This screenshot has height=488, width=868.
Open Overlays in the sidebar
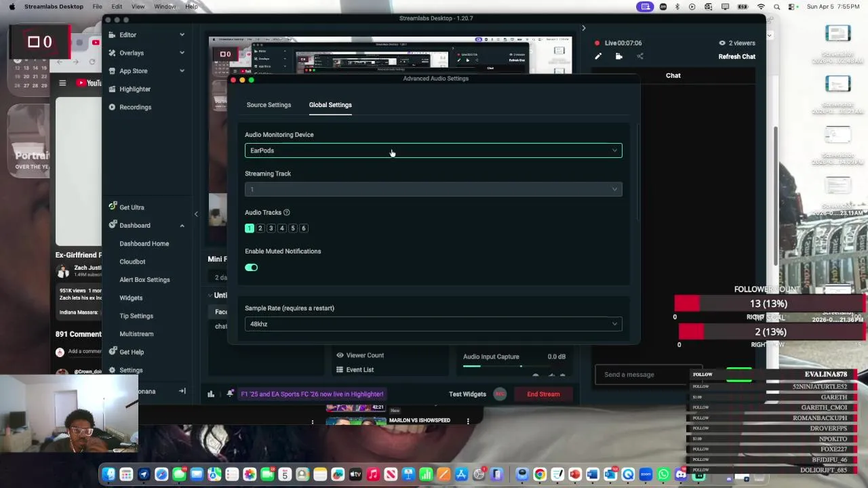coord(132,53)
